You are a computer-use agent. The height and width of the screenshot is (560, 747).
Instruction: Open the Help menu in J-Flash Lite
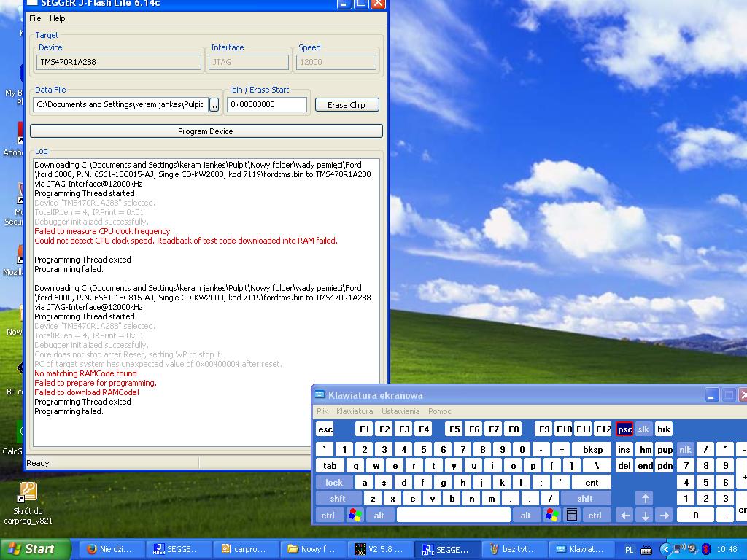57,18
